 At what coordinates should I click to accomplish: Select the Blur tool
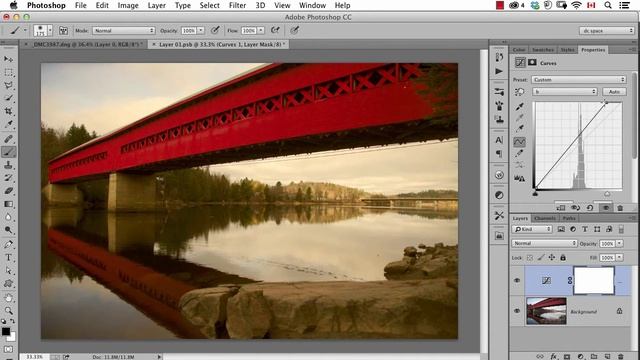tap(8, 217)
